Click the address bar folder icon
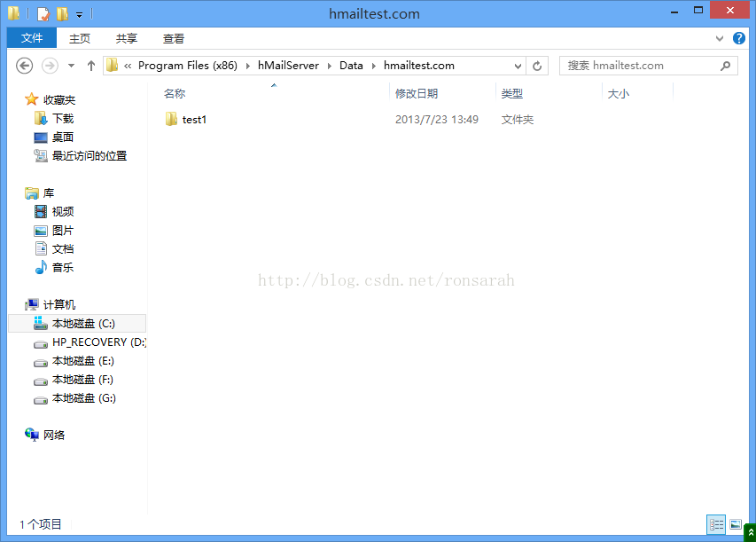 click(113, 65)
